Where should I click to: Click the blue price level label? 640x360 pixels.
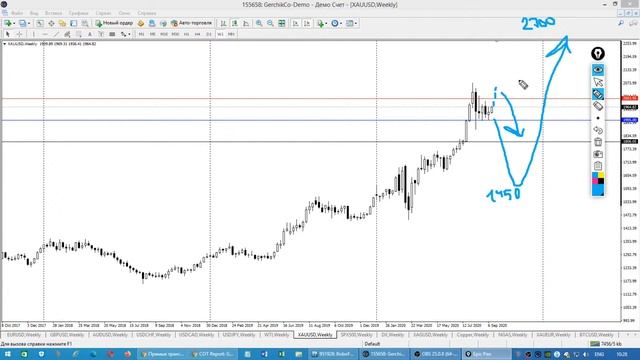click(x=629, y=120)
